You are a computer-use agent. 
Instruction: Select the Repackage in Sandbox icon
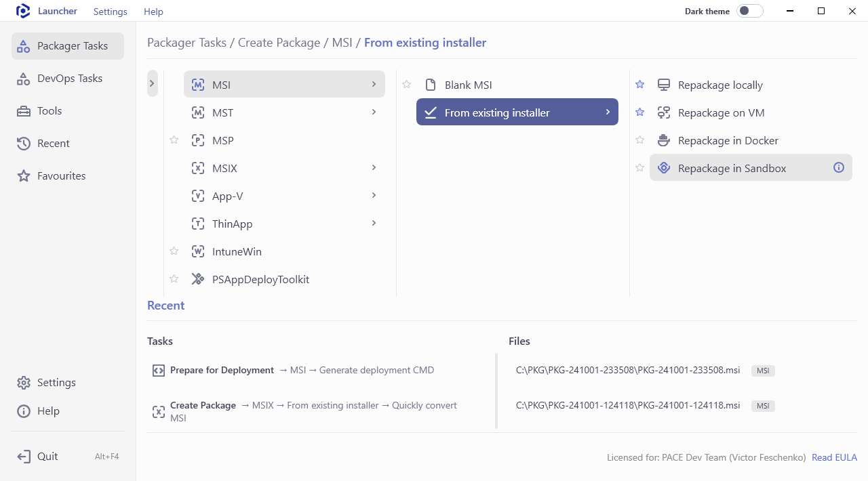(664, 169)
